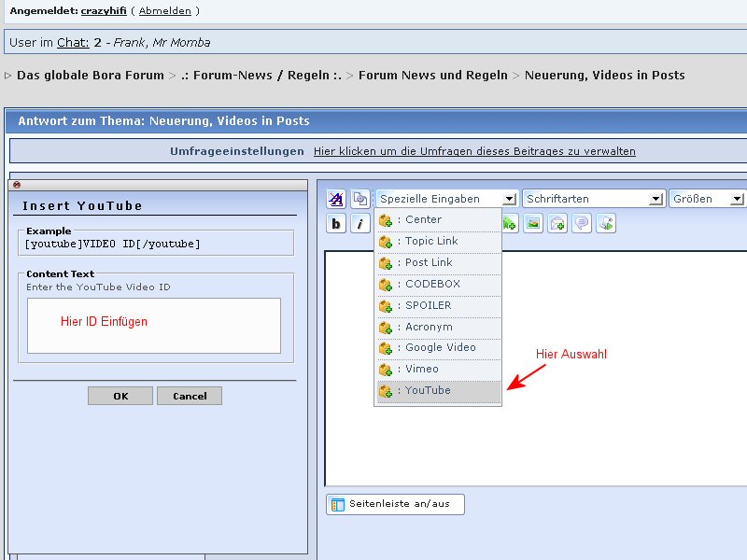Image resolution: width=747 pixels, height=560 pixels.
Task: Open Forum News und Regeln breadcrumb
Action: click(x=433, y=76)
